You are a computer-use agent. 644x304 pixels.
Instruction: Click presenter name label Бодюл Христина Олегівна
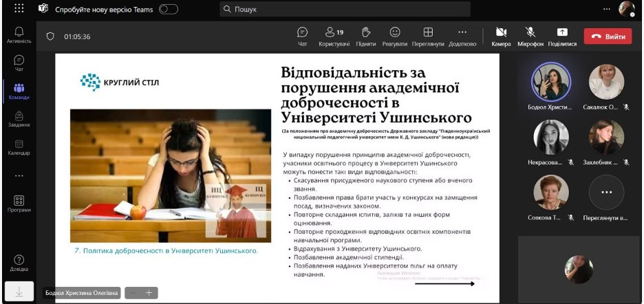[82, 293]
